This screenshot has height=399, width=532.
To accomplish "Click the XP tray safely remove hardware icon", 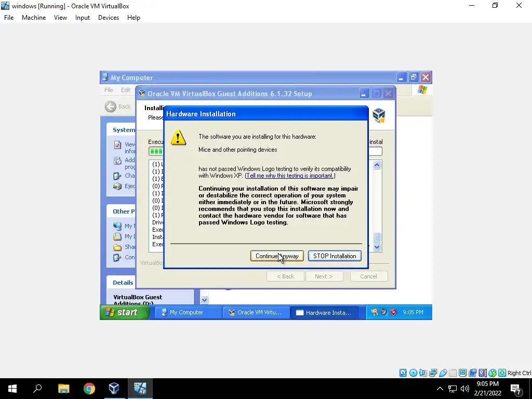I will point(375,312).
